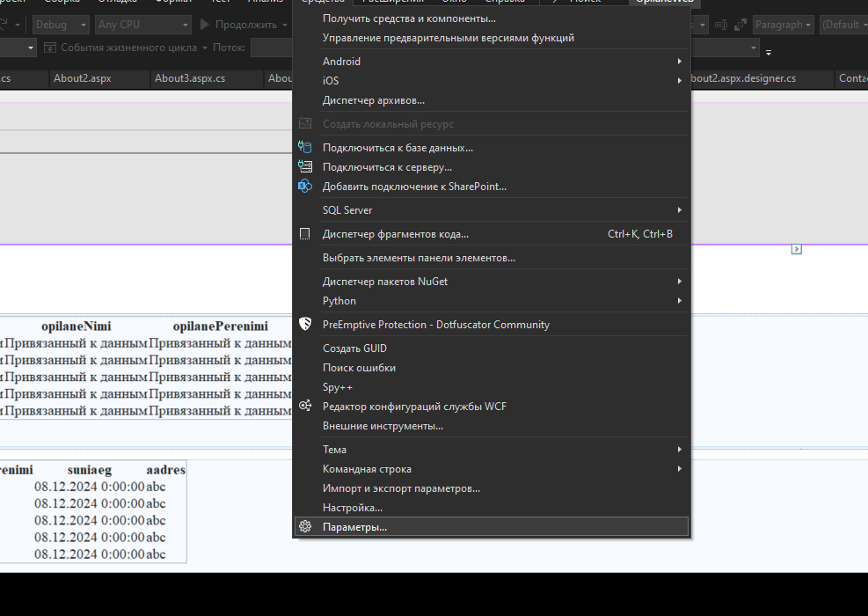868x616 pixels.
Task: Click the toolbar icon left of Paragraph
Action: coord(740,25)
